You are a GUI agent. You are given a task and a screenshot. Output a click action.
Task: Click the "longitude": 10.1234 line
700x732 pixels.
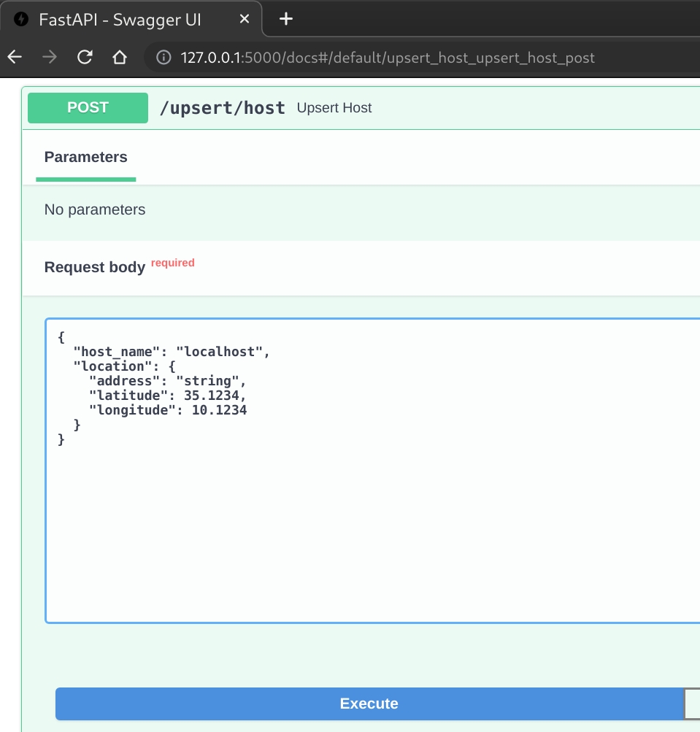(168, 410)
